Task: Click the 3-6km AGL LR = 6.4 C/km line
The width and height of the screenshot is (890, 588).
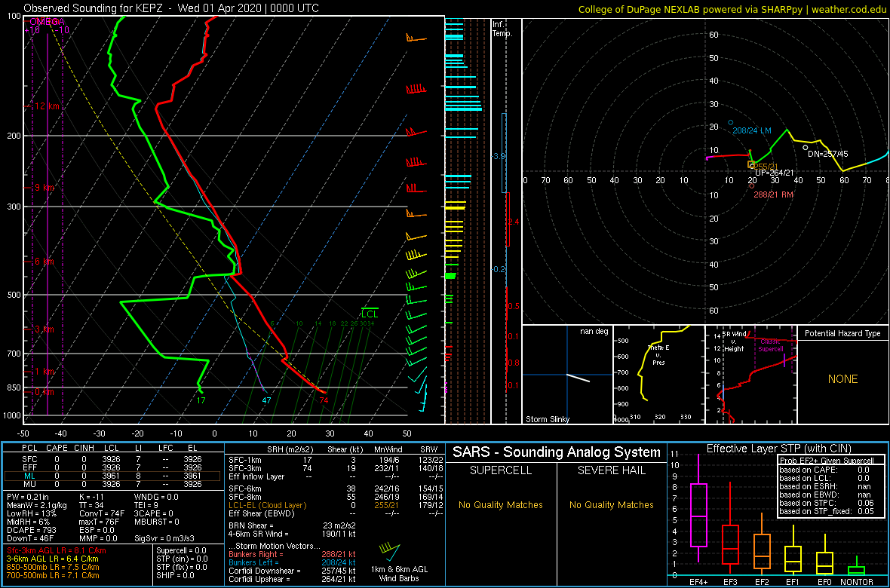Action: click(54, 559)
